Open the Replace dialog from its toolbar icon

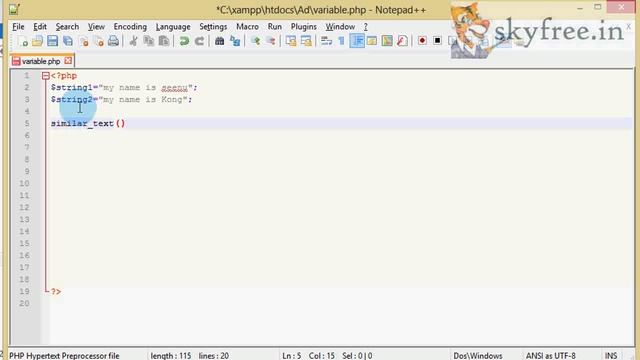click(x=235, y=41)
